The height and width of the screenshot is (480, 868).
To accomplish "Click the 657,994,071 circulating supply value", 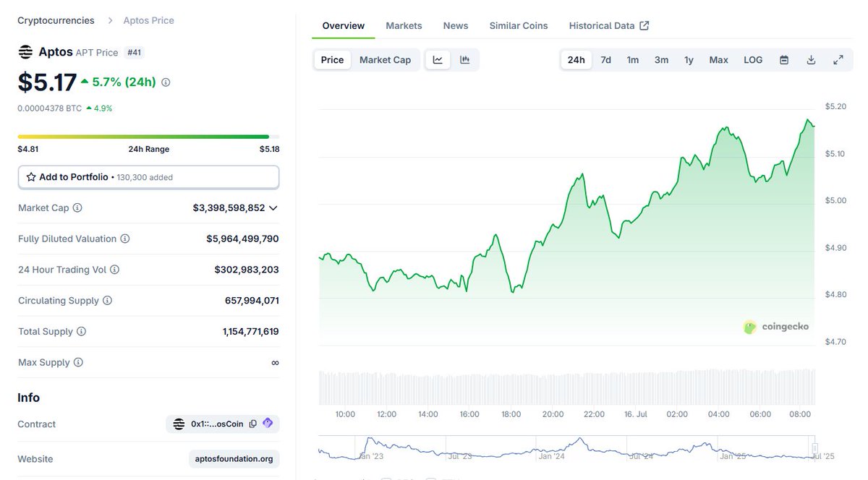I will tap(252, 301).
